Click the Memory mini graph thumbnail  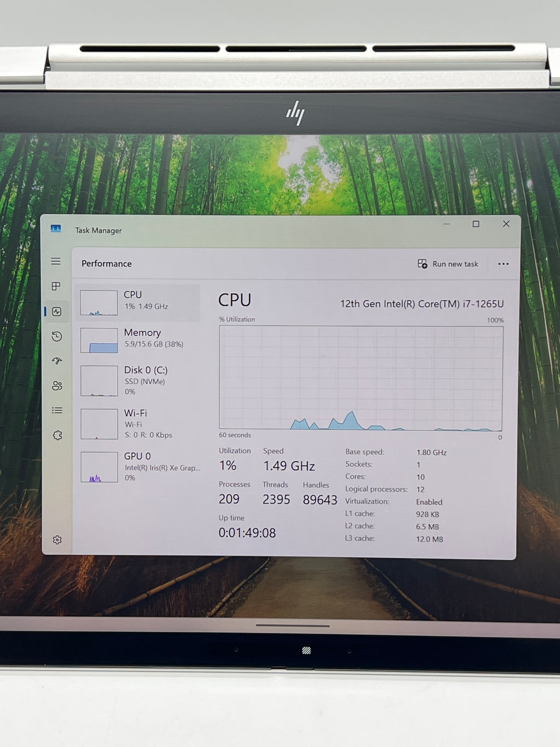(x=99, y=340)
